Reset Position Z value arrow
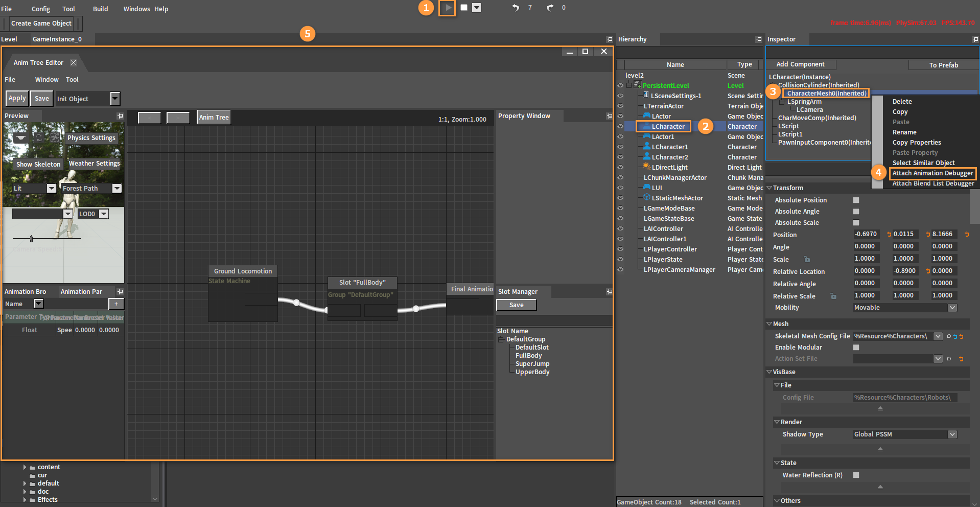980x507 pixels. (x=966, y=234)
